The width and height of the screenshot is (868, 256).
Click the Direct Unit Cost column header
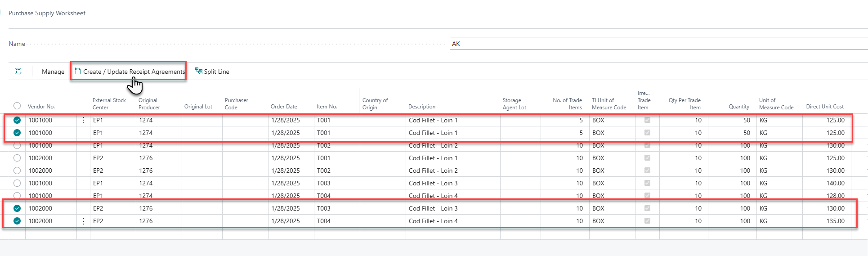pyautogui.click(x=825, y=107)
